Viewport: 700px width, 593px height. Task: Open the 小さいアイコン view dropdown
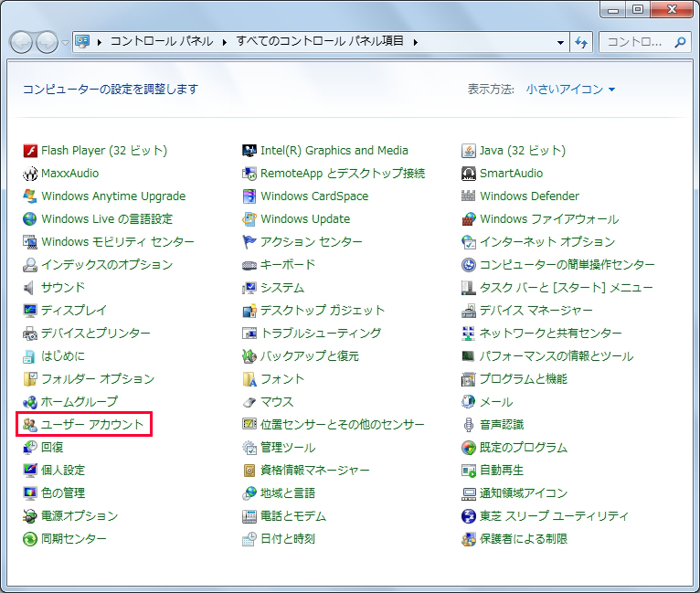point(570,90)
